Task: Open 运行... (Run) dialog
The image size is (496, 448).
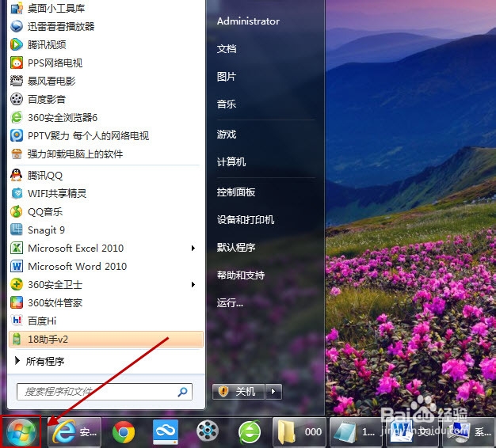Action: coord(230,303)
